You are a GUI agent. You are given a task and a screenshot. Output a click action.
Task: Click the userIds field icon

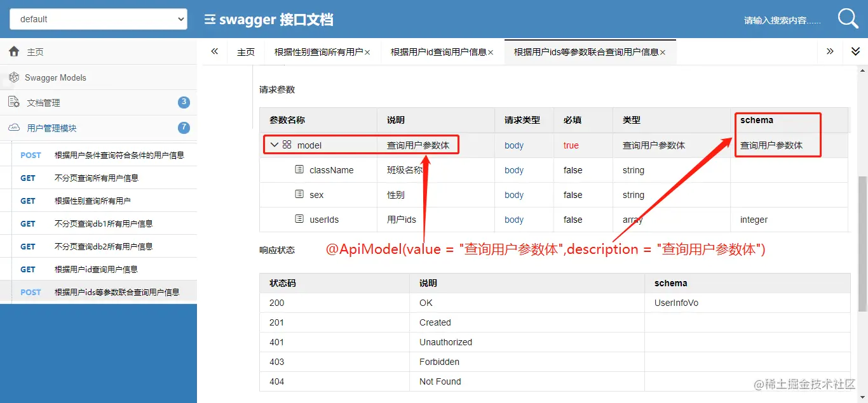299,219
